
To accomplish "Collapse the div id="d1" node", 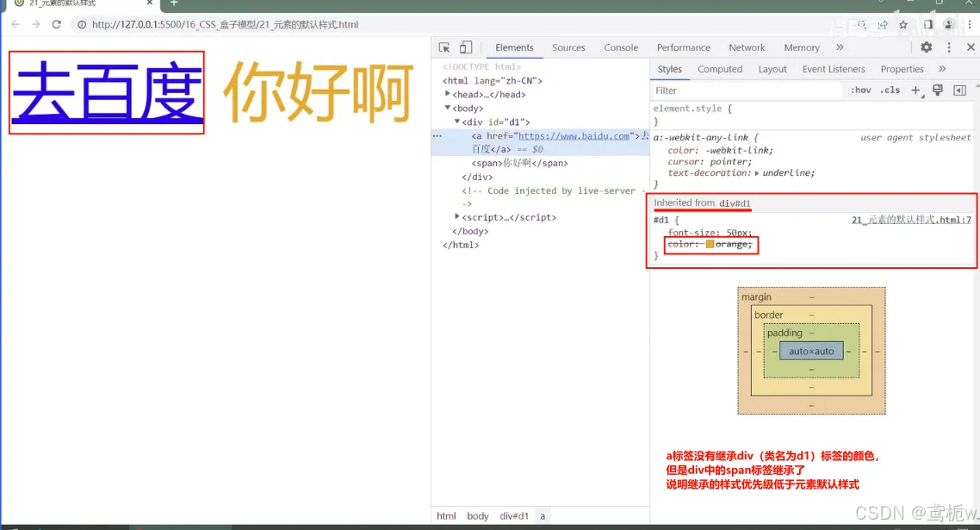I will tap(457, 122).
